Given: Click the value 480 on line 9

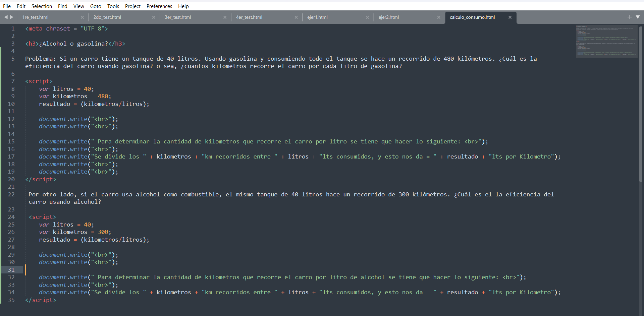Looking at the screenshot, I should (x=103, y=96).
